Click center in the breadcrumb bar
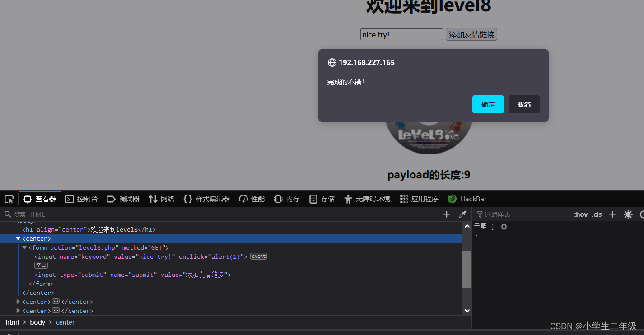Screen dimensions: 644x335 (x=65, y=322)
